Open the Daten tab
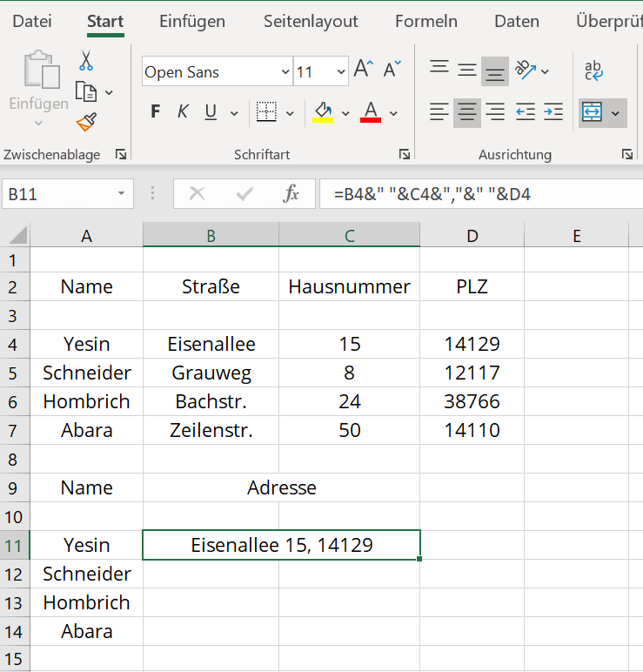Image resolution: width=643 pixels, height=672 pixels. 517,21
